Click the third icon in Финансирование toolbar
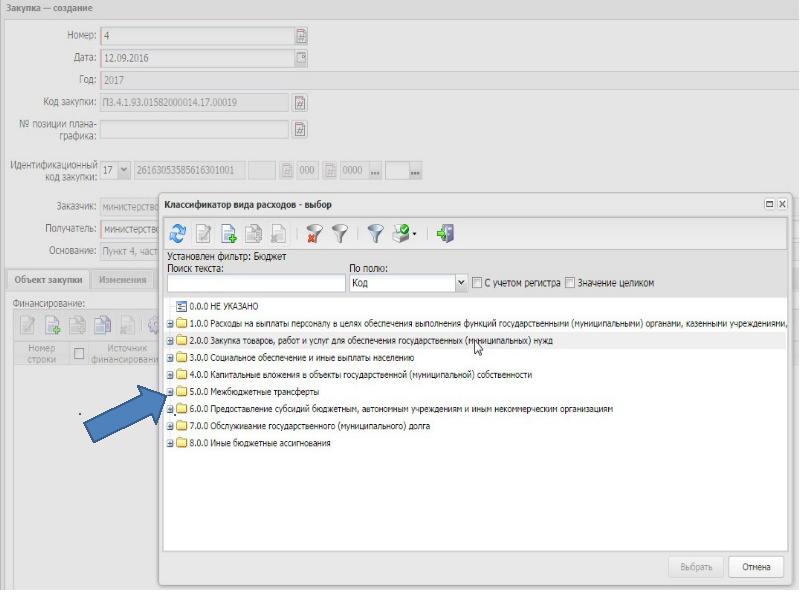 [78, 325]
